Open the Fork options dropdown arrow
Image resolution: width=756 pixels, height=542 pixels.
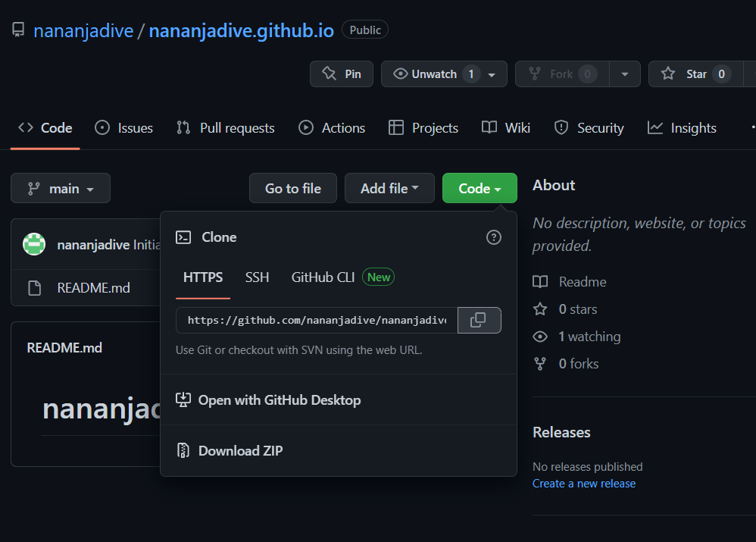tap(625, 74)
